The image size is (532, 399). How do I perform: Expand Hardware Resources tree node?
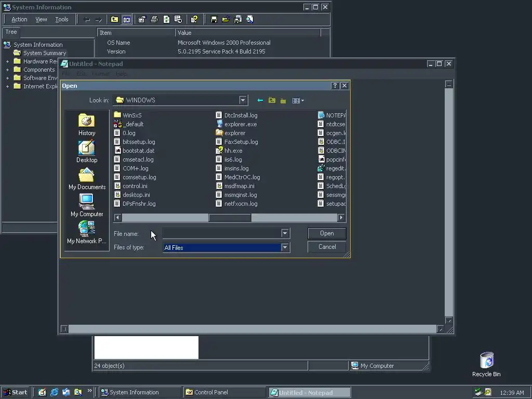(7, 61)
